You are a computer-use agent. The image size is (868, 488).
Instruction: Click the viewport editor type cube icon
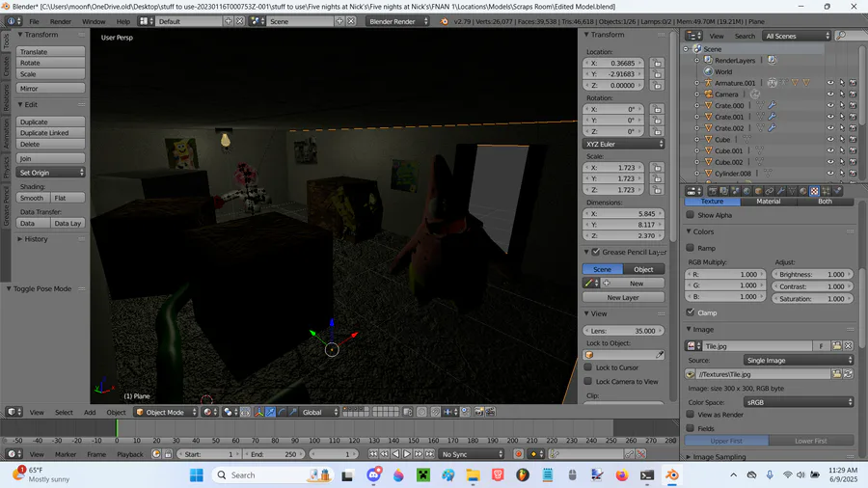(14, 412)
